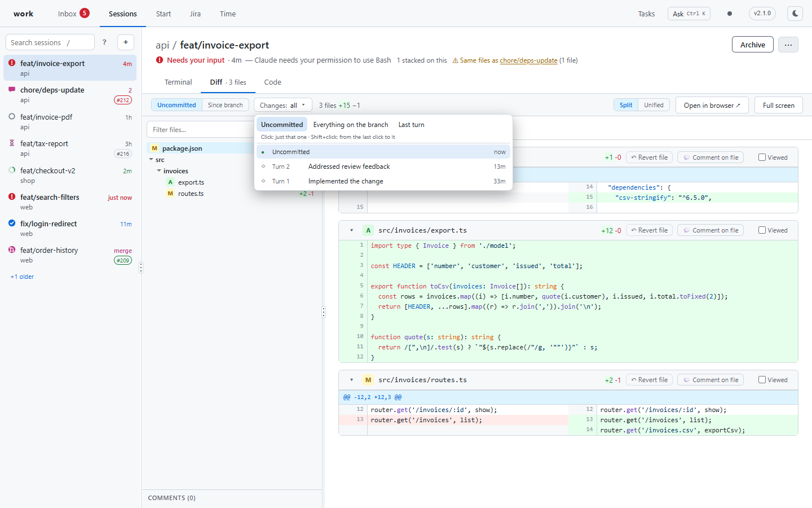Follow the chore/deps-update link in the warning
812x508 pixels.
(x=528, y=60)
